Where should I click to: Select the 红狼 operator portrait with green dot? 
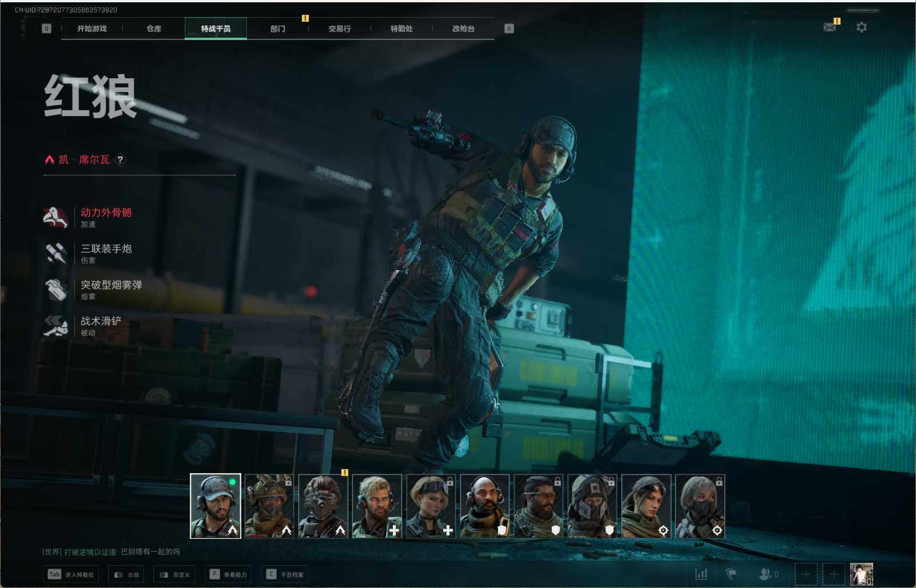[x=216, y=506]
